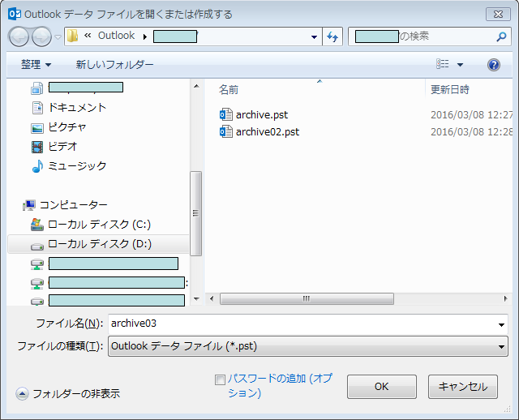Change view with the view mode icon

click(443, 64)
